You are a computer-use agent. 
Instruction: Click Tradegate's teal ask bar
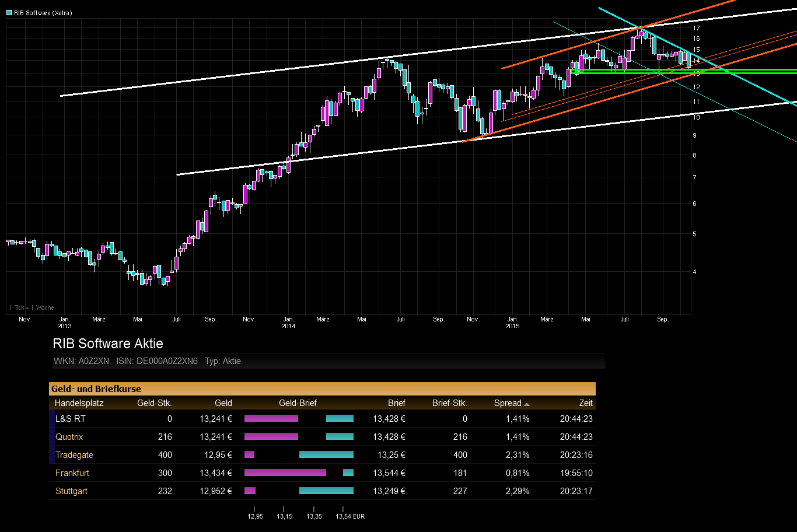coord(326,455)
